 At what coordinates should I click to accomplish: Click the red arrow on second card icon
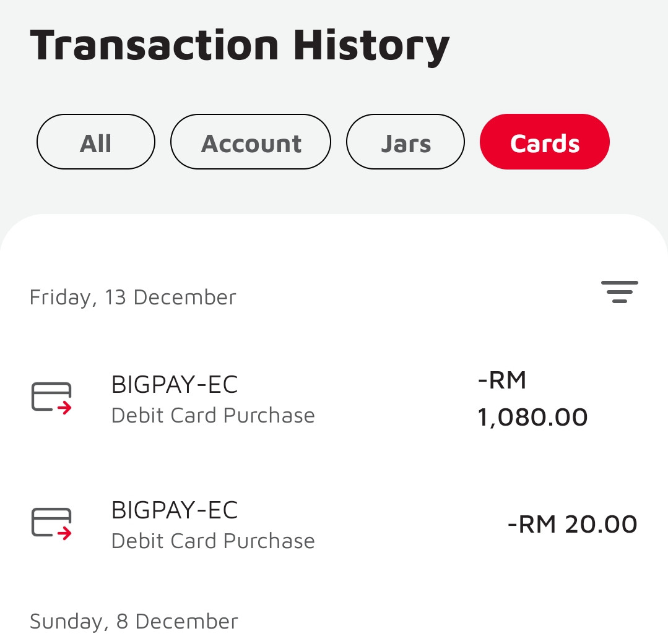tap(64, 533)
